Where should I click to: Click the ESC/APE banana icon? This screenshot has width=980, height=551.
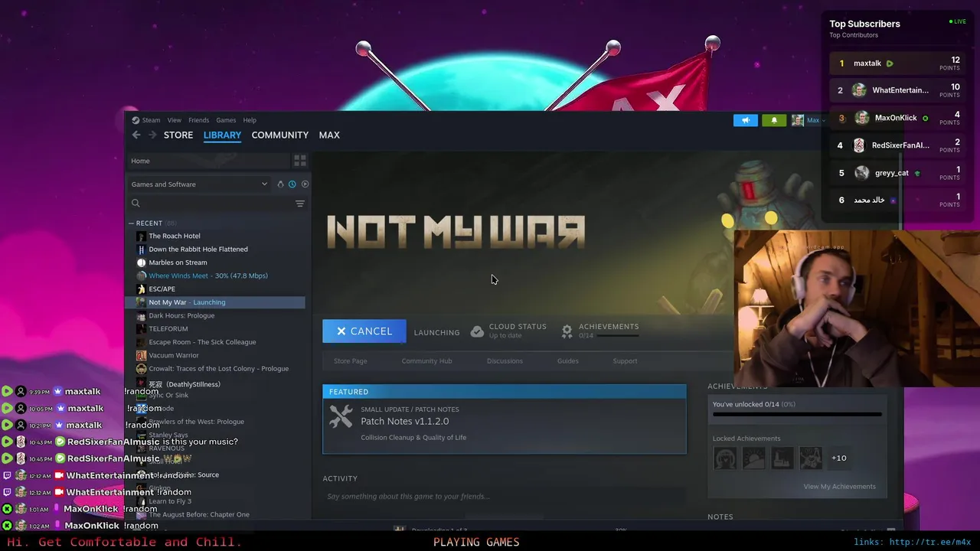141,289
